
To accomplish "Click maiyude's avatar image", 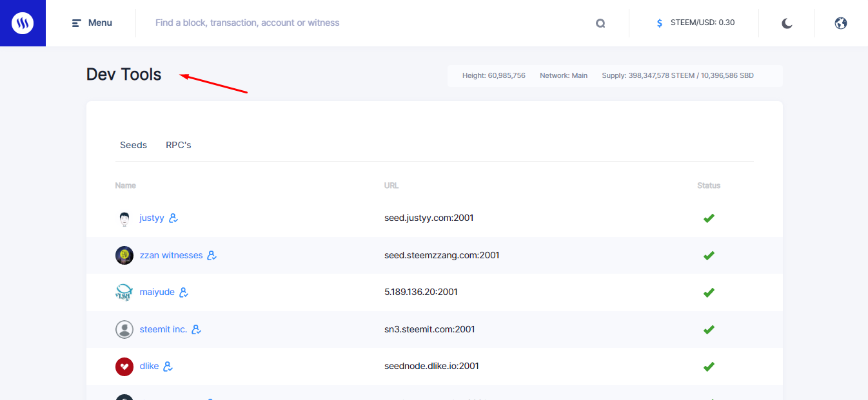I will coord(124,292).
